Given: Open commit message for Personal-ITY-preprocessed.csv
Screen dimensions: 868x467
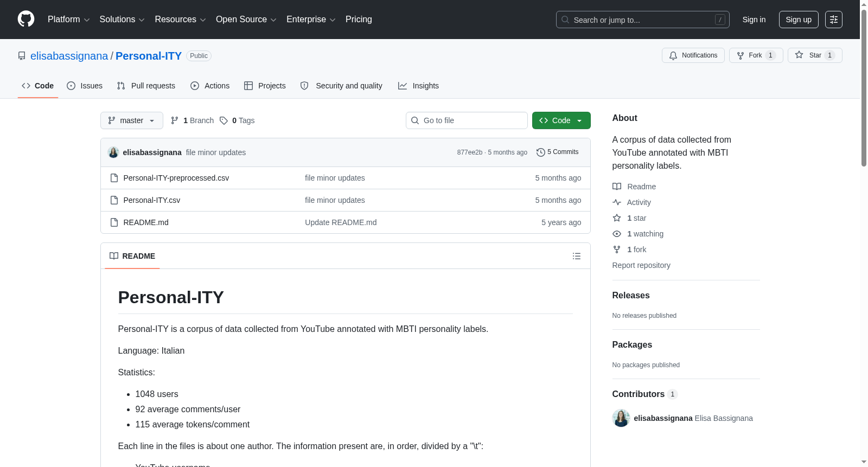Looking at the screenshot, I should click(335, 178).
